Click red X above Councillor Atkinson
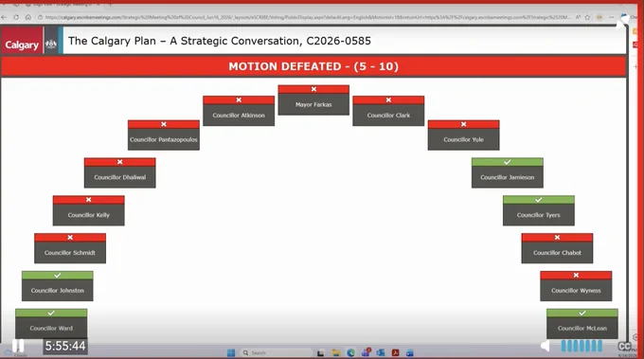This screenshot has height=359, width=644. click(239, 99)
